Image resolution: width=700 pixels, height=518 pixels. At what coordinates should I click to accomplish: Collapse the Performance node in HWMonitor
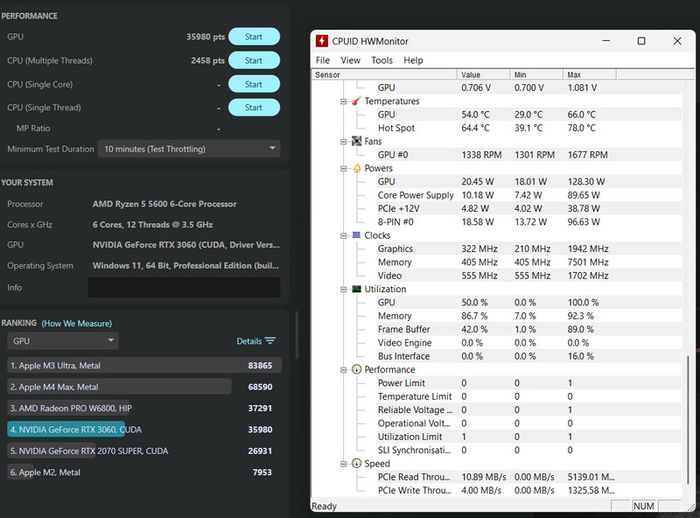pos(343,370)
